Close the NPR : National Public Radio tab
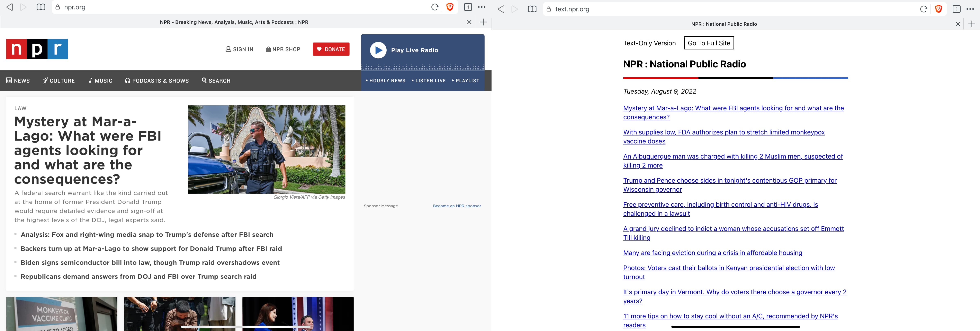This screenshot has width=980, height=331. click(957, 24)
